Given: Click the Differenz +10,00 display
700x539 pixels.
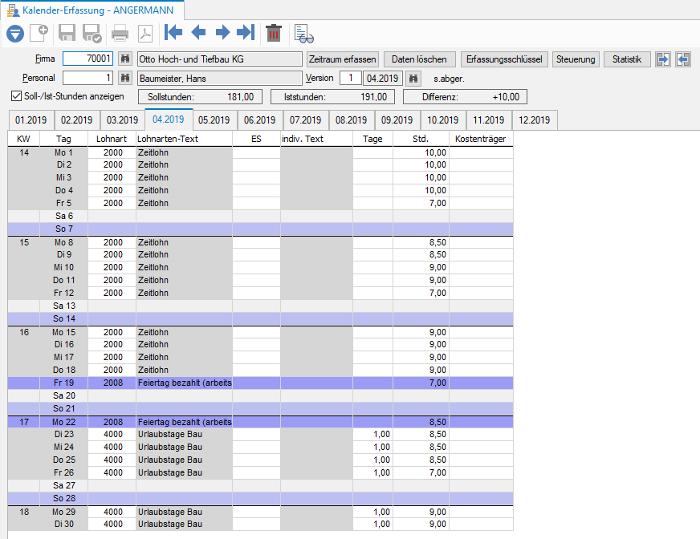Looking at the screenshot, I should coord(465,96).
